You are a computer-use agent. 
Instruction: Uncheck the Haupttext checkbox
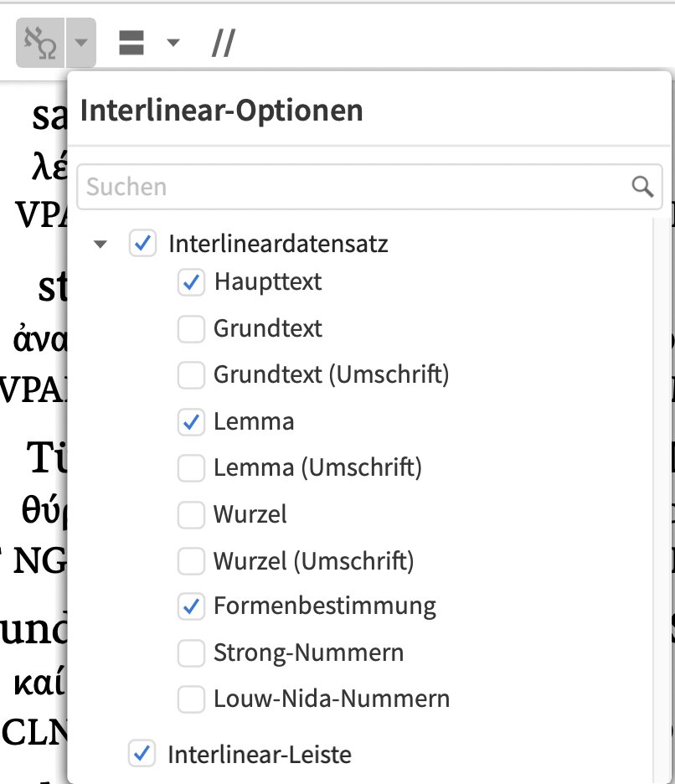coord(191,282)
